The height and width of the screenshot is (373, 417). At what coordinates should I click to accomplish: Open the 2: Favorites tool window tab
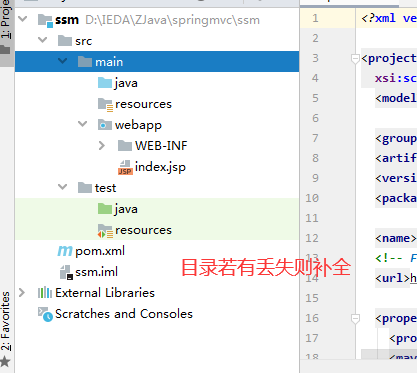click(x=6, y=321)
